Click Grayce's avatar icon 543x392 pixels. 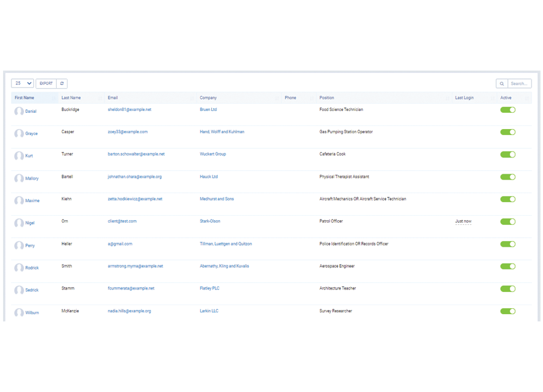pyautogui.click(x=19, y=134)
